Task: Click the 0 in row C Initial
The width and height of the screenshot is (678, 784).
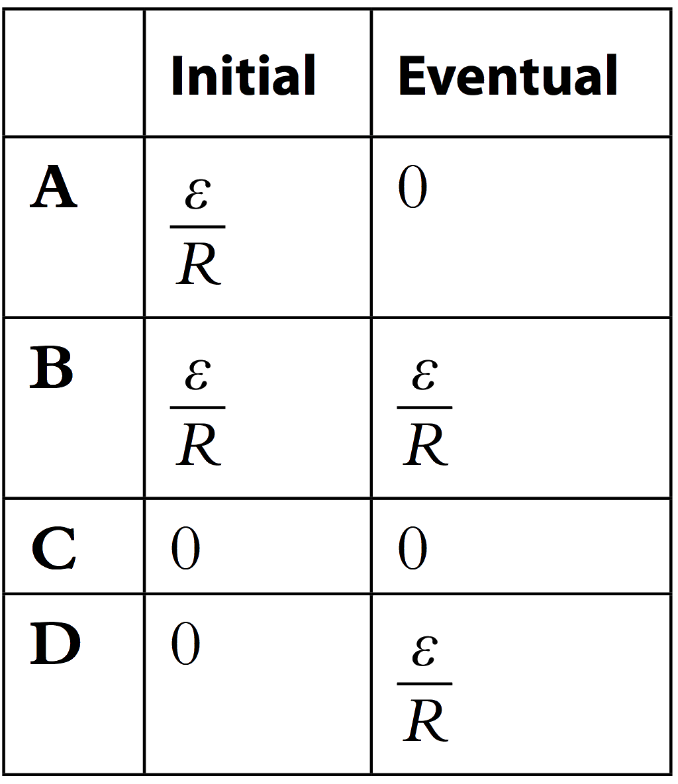Action: coord(186,548)
